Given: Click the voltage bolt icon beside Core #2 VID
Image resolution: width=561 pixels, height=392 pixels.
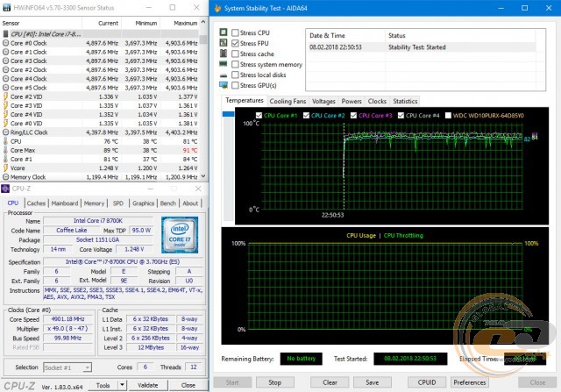Looking at the screenshot, I should click(6, 96).
